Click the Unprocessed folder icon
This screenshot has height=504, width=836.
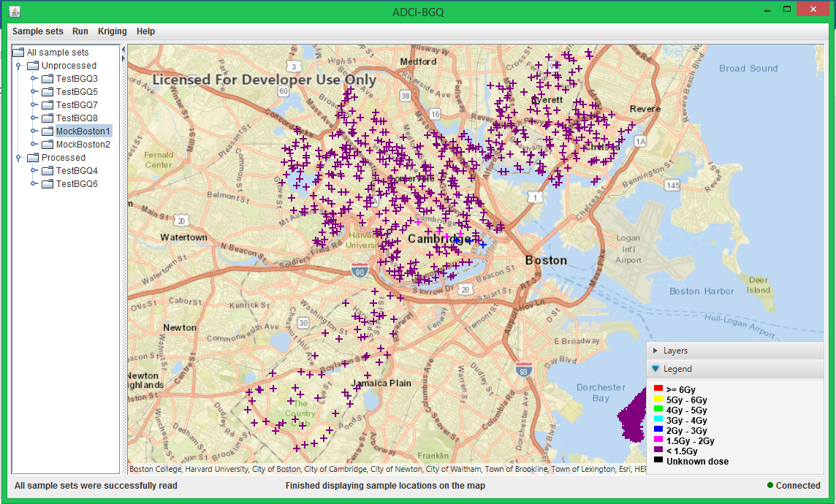pyautogui.click(x=33, y=66)
